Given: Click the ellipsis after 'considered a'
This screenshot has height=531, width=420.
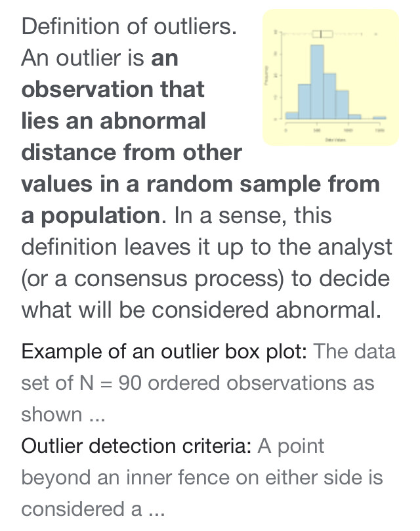Looking at the screenshot, I should (x=157, y=511).
